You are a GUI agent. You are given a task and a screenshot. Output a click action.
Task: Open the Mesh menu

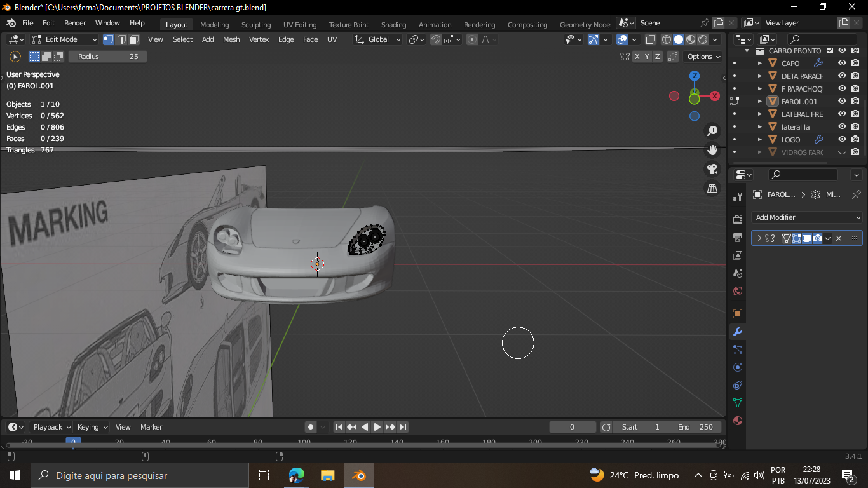point(231,39)
